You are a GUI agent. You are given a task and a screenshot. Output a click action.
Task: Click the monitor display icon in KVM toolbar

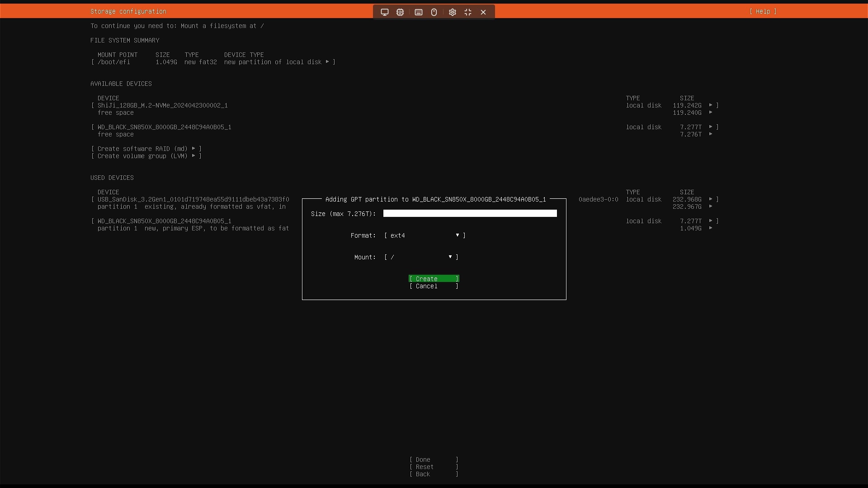[x=384, y=12]
